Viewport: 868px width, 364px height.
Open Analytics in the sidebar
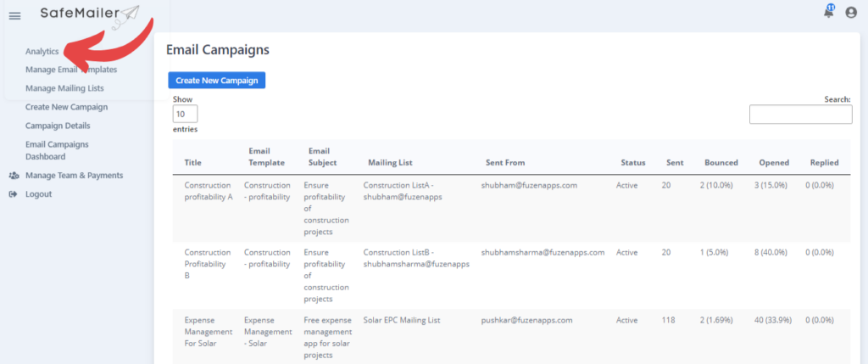[42, 52]
